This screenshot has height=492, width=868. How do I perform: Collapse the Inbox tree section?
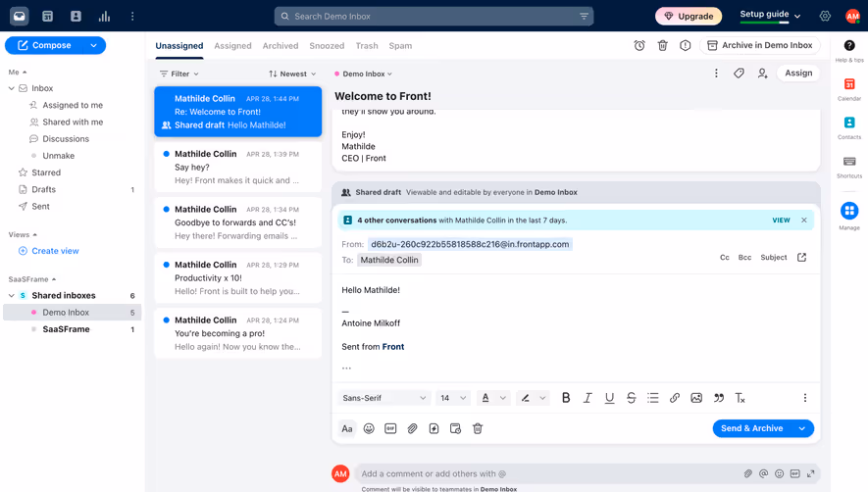point(12,88)
